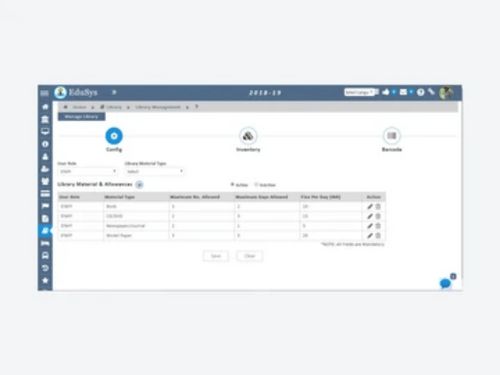Edit the Newspaper/Journal row

pos(370,226)
